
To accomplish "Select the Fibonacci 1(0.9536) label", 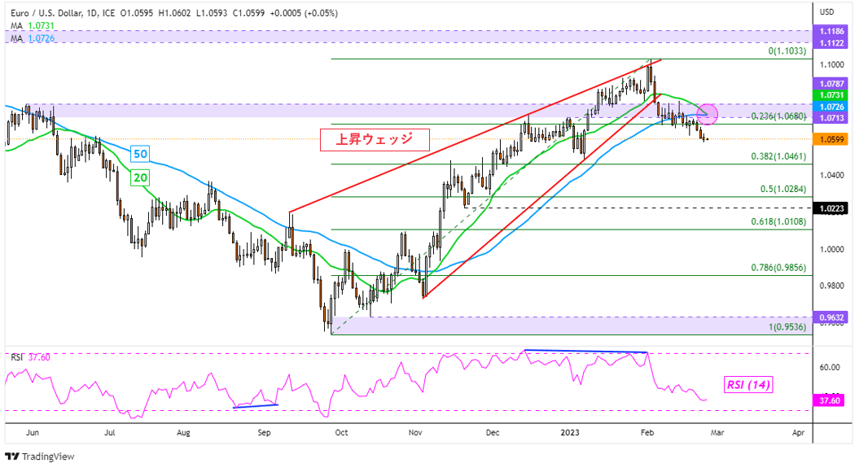I will coord(787,326).
